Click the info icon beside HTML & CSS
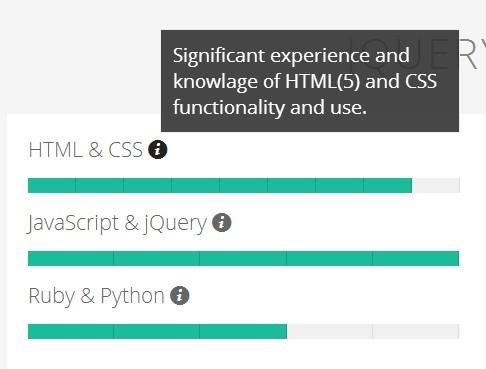The image size is (486, 369). tap(158, 149)
